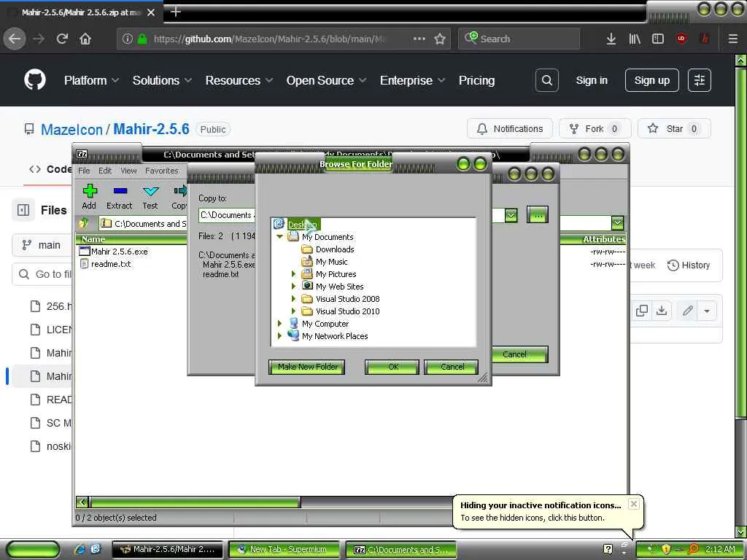
Task: Cancel the Browse For Folder dialog
Action: tap(452, 367)
